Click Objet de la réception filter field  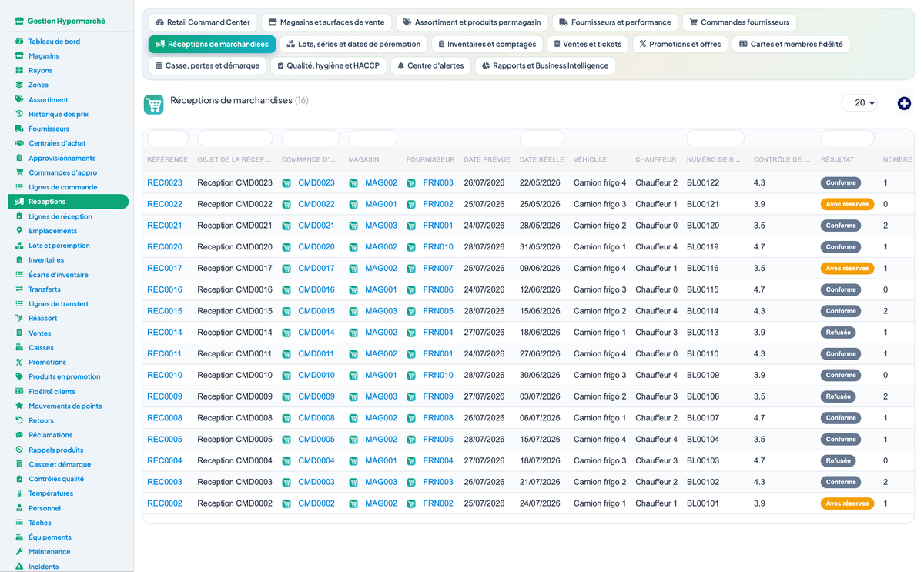(235, 139)
